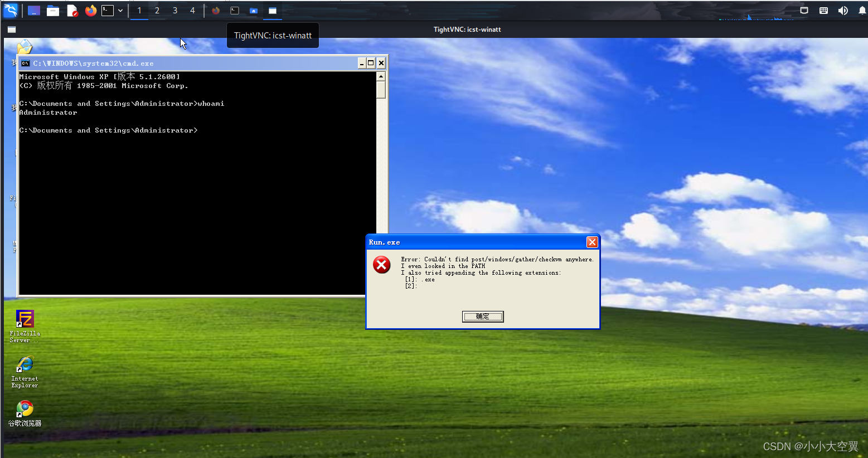This screenshot has width=868, height=458.
Task: Launch the text editor from the panel
Action: (x=72, y=11)
